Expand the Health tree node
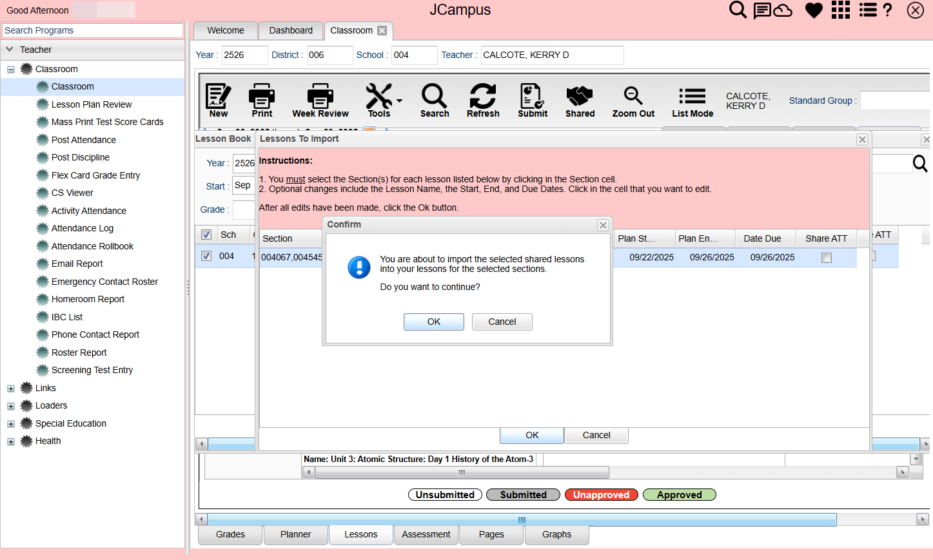 [x=11, y=441]
